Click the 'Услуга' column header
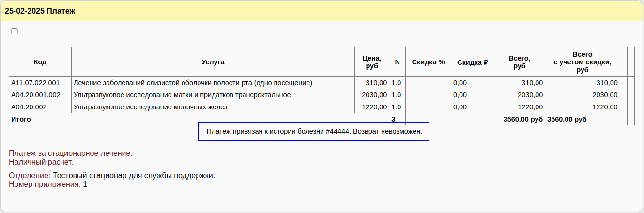Screen dimensions: 644x213 [213, 62]
